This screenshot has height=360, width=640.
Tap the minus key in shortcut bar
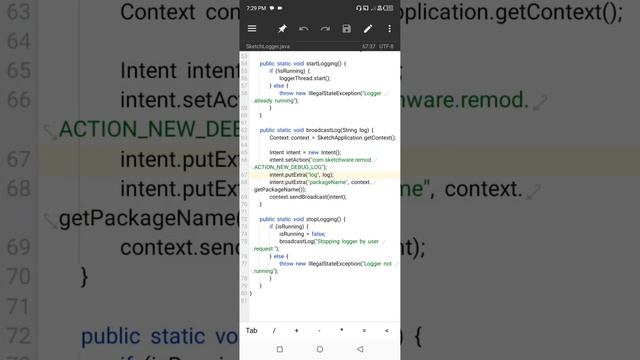(319, 331)
